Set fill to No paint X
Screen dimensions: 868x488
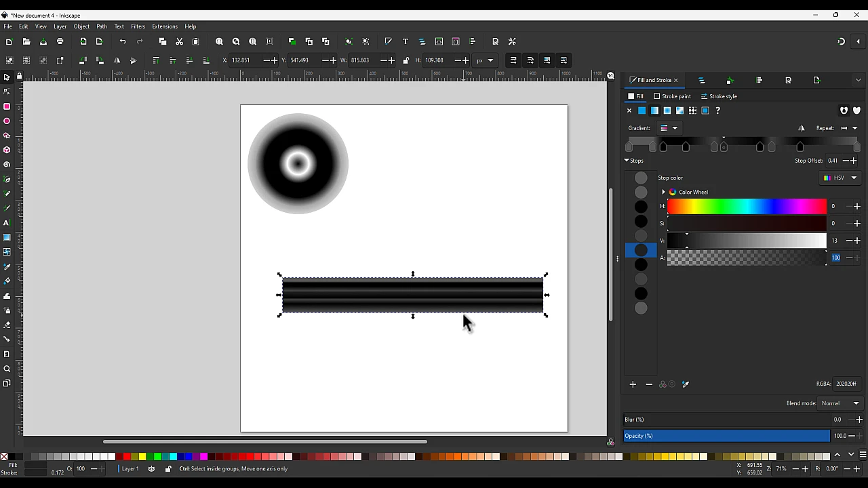(x=629, y=110)
